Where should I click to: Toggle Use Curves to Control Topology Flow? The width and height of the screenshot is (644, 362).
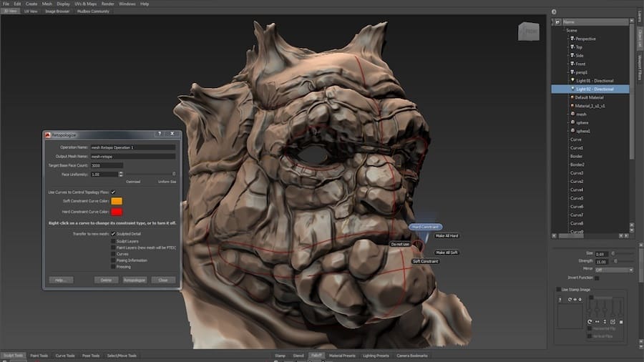click(113, 192)
